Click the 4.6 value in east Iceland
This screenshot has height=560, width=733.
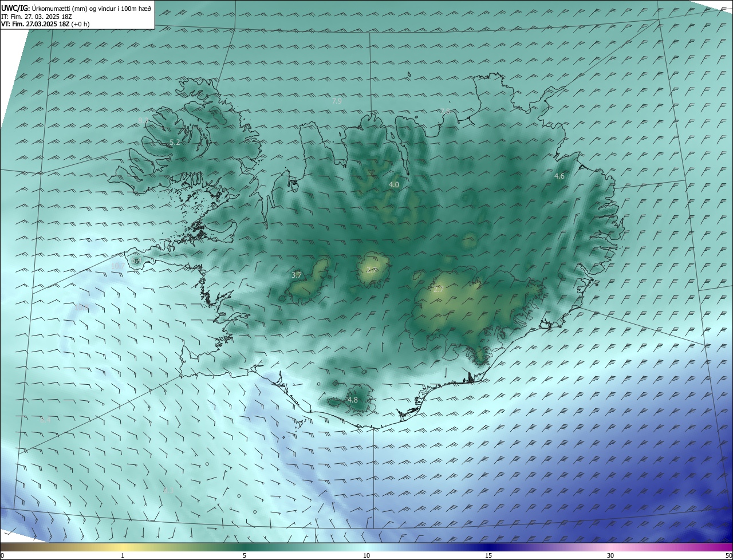click(559, 176)
